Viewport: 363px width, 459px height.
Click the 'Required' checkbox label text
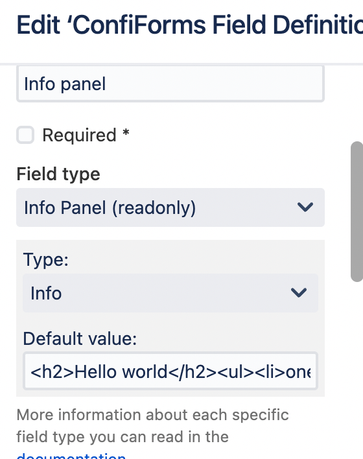tap(79, 135)
